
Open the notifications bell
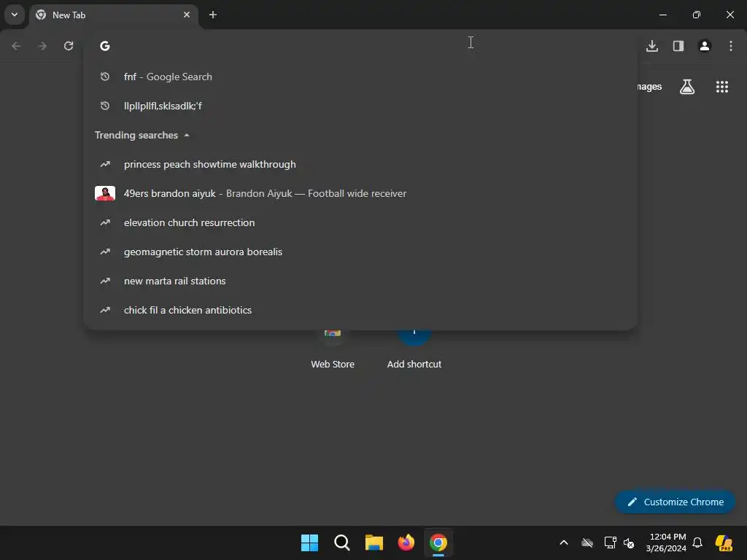pos(697,542)
